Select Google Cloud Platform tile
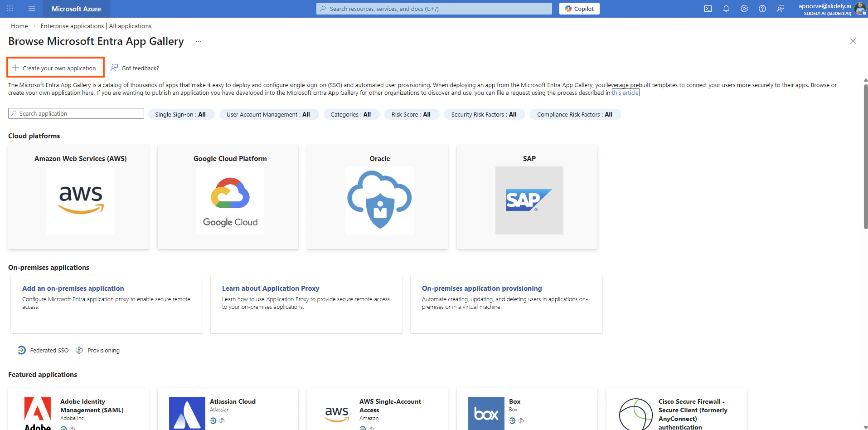 [228, 197]
